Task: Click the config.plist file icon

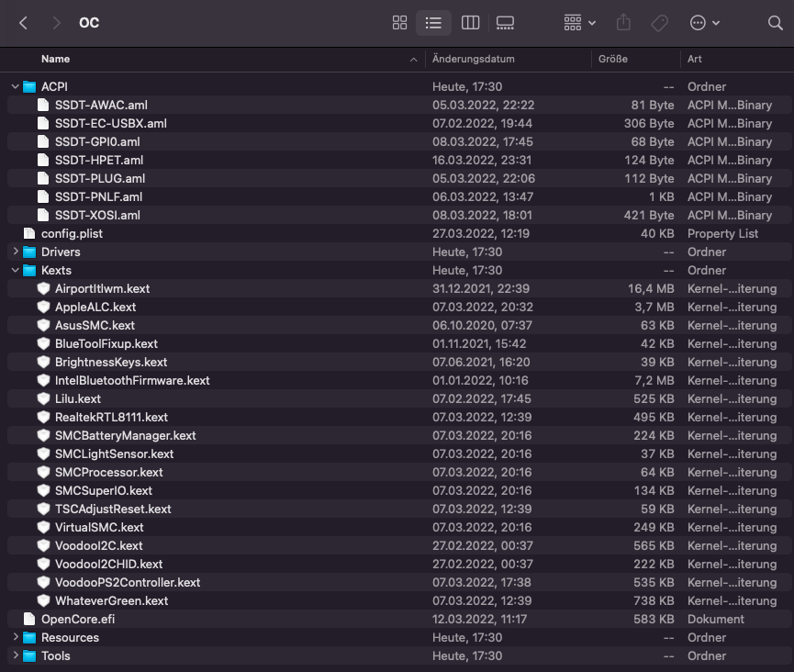Action: point(29,233)
